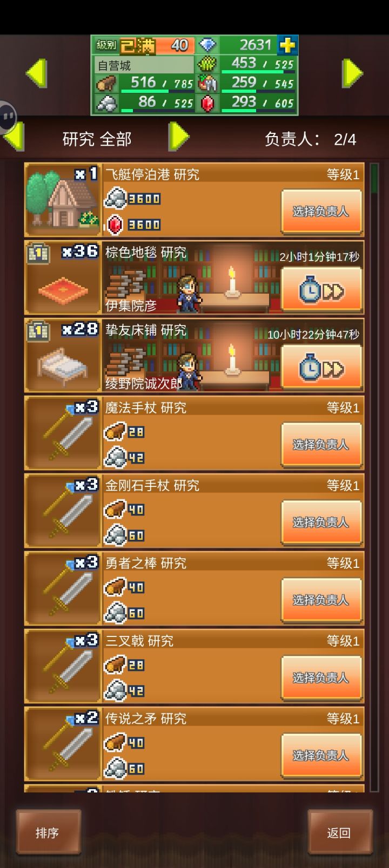Choose a leader for 勇者之棒 research
The width and height of the screenshot is (389, 868).
pos(321,600)
